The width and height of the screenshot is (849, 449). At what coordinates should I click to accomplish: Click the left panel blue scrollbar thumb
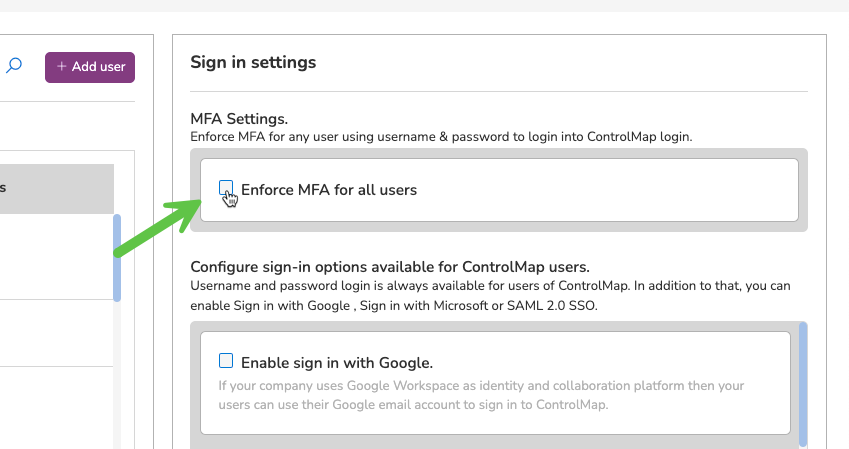[117, 258]
